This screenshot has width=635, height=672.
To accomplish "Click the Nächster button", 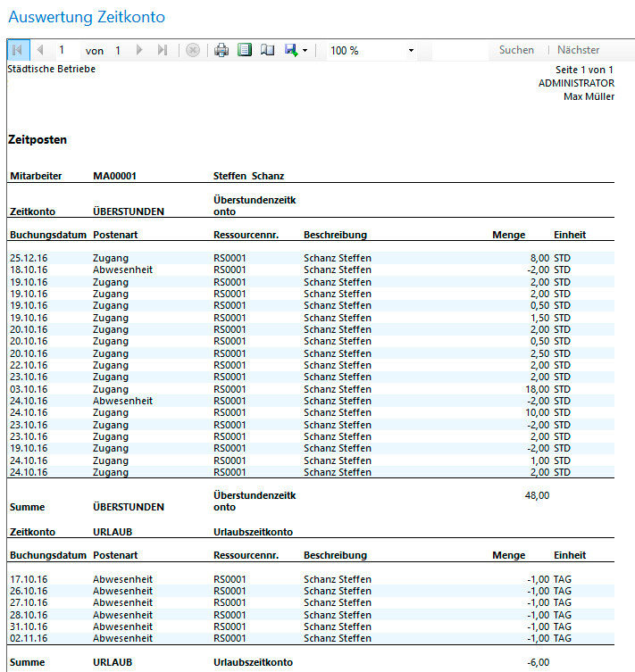I will [x=578, y=50].
